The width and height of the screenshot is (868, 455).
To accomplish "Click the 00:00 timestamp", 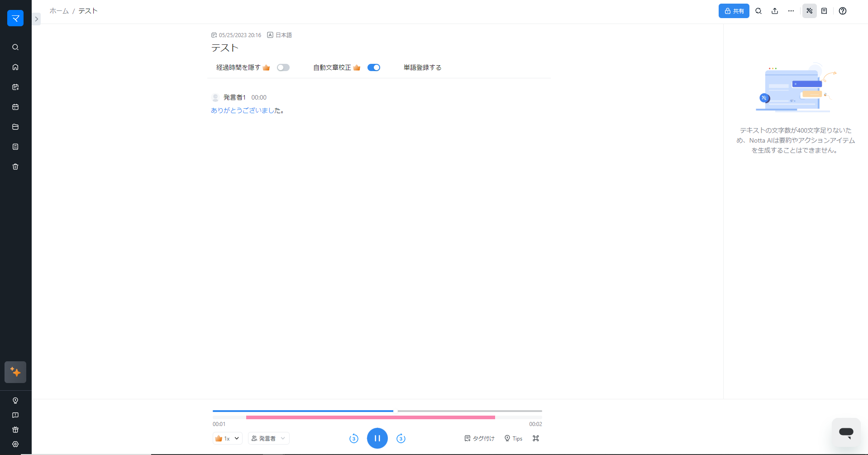I will click(x=259, y=97).
